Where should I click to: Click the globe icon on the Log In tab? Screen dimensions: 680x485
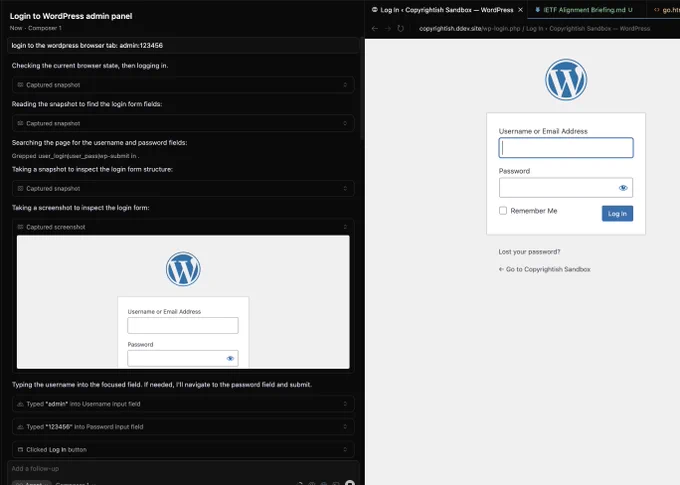pyautogui.click(x=374, y=10)
